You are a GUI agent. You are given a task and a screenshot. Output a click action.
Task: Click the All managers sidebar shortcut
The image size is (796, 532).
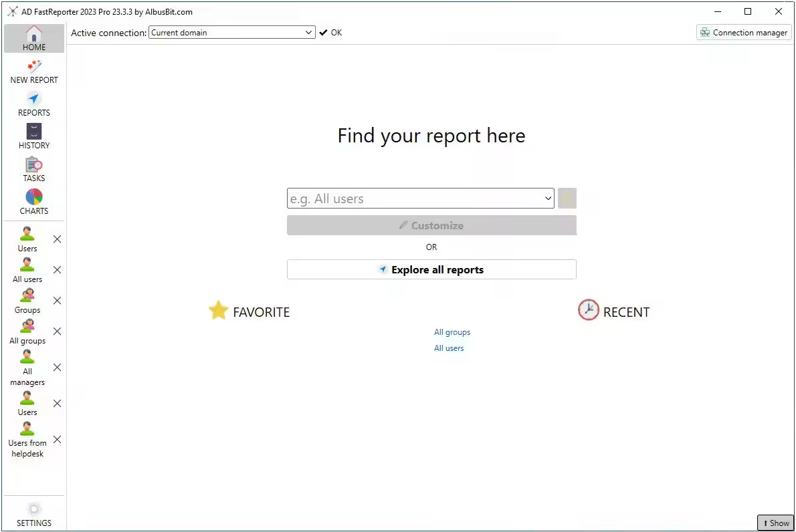point(27,368)
